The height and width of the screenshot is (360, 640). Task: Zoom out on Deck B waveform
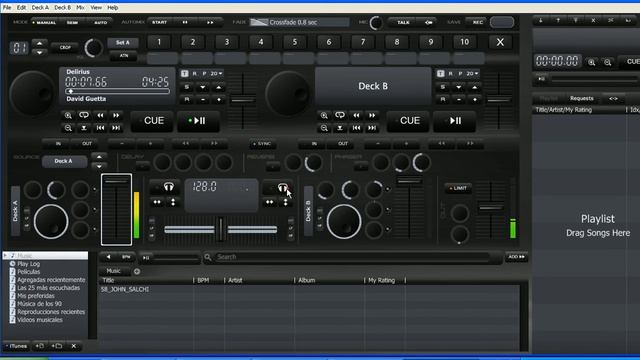tap(324, 128)
